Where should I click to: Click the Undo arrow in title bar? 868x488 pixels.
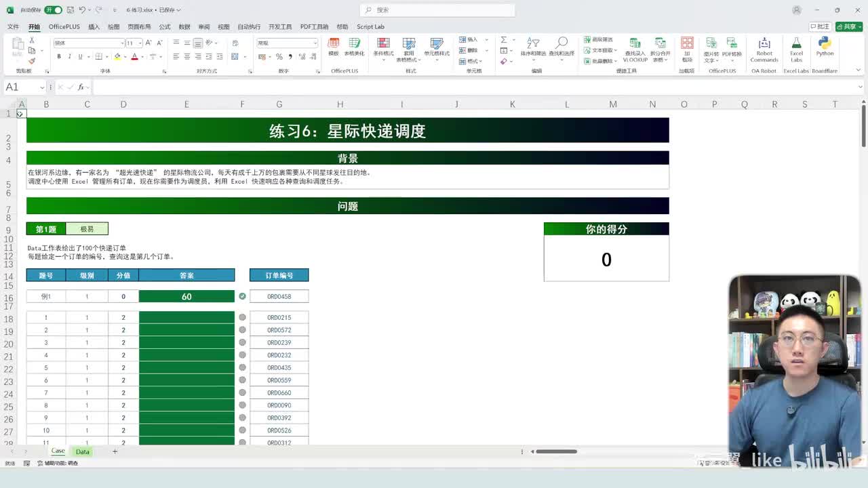point(82,10)
